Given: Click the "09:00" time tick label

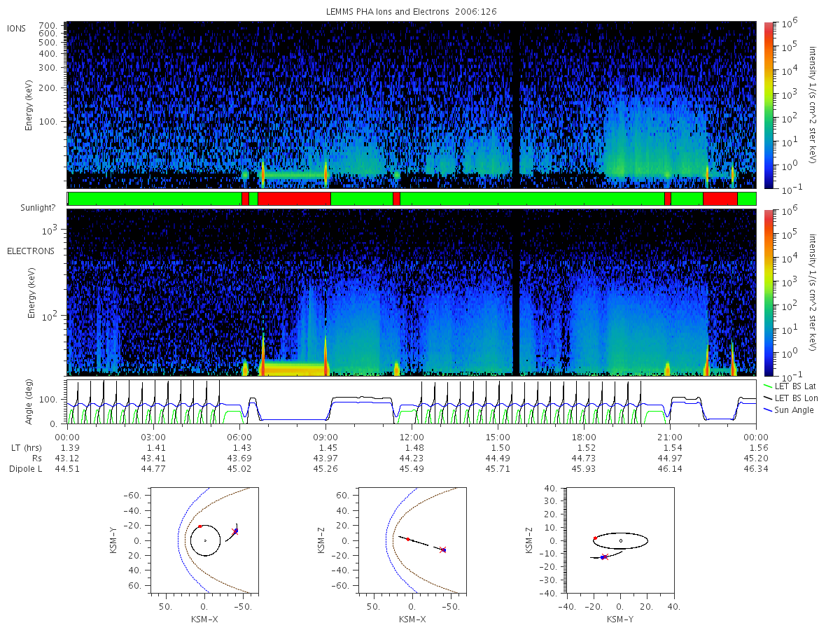Looking at the screenshot, I should (x=325, y=436).
